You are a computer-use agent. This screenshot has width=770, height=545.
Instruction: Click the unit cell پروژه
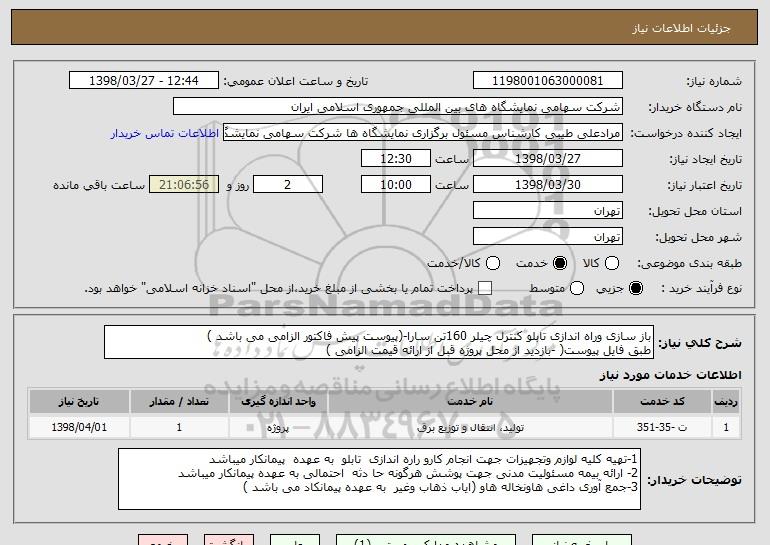(x=278, y=427)
